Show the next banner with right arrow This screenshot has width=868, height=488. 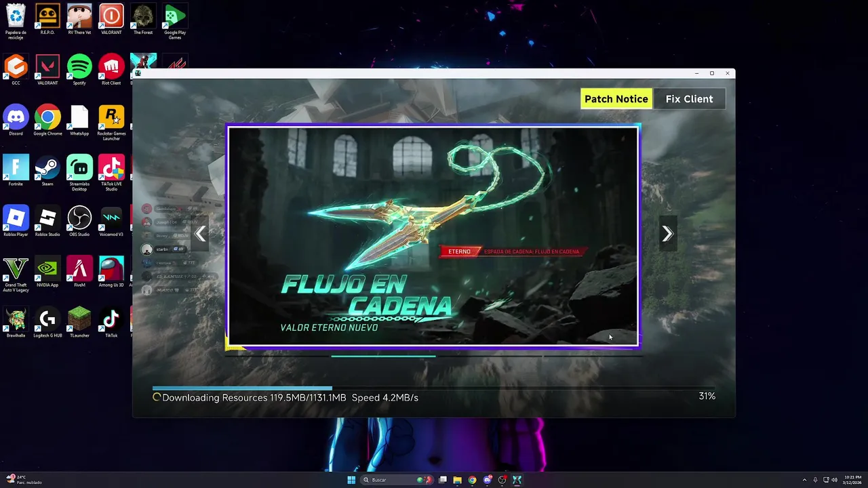pos(667,234)
